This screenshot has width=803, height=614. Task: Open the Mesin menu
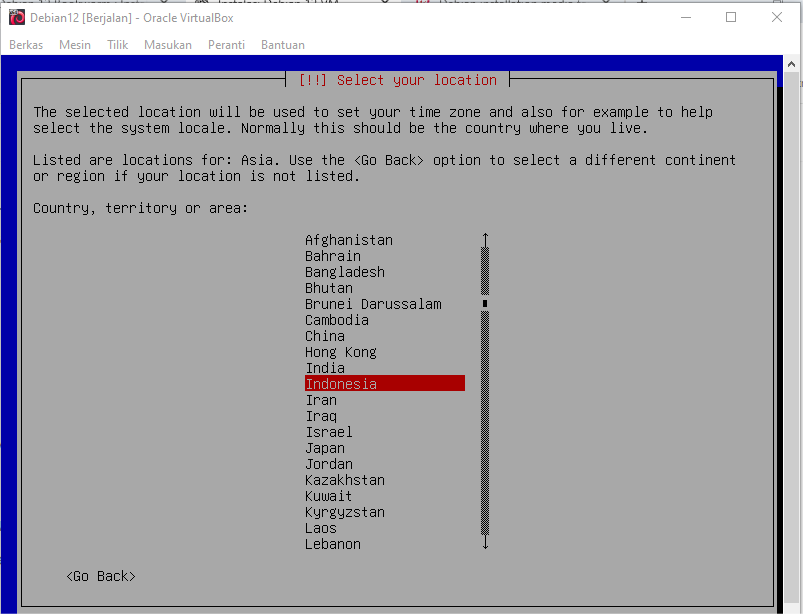(x=75, y=45)
